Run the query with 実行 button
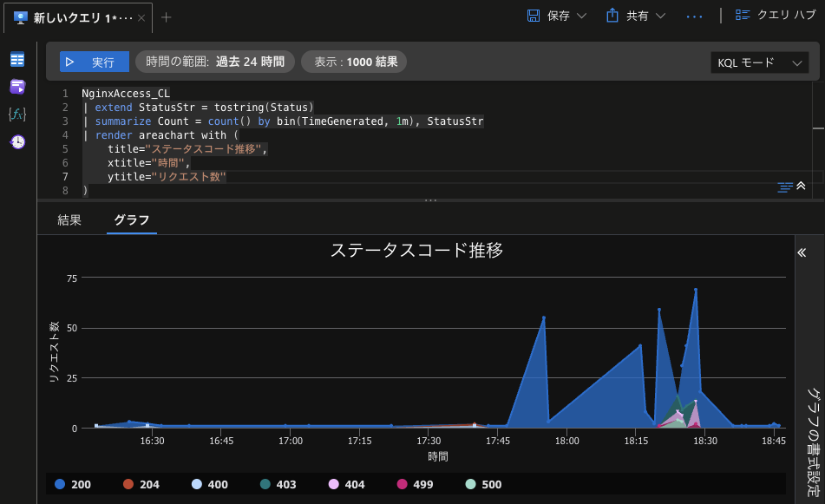Image resolution: width=825 pixels, height=504 pixels. click(x=95, y=62)
